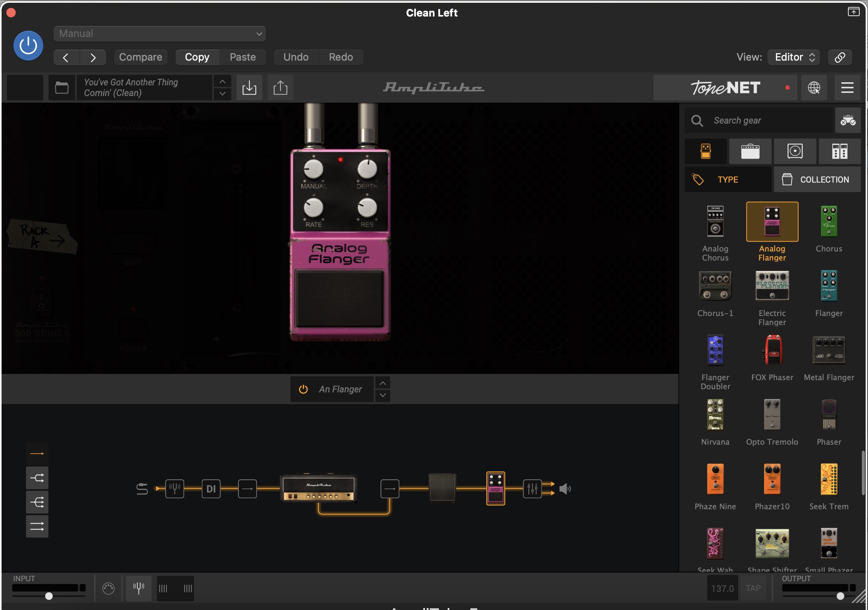Screen dimensions: 868x610
Task: Select the cabinet speaker gear category icon
Action: click(795, 151)
